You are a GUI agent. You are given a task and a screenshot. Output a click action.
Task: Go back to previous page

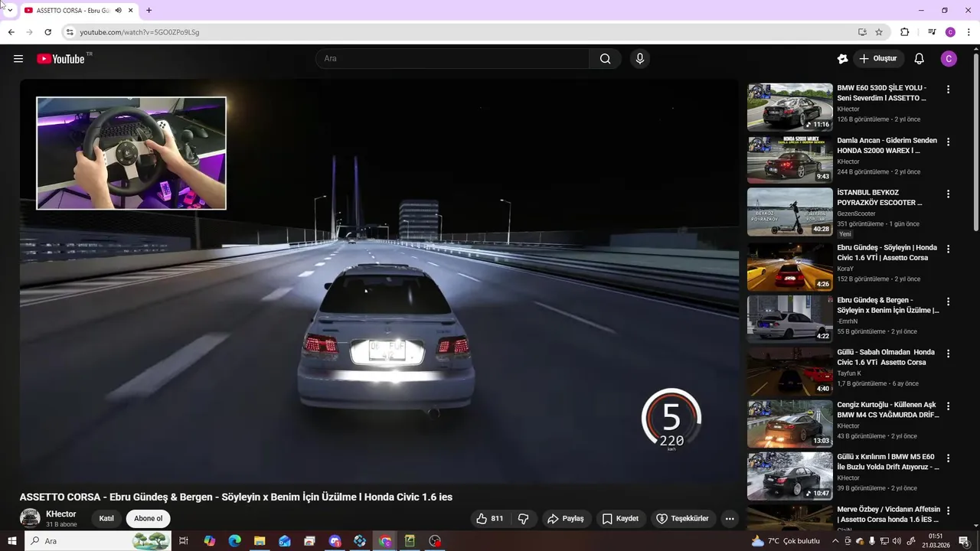pos(11,32)
